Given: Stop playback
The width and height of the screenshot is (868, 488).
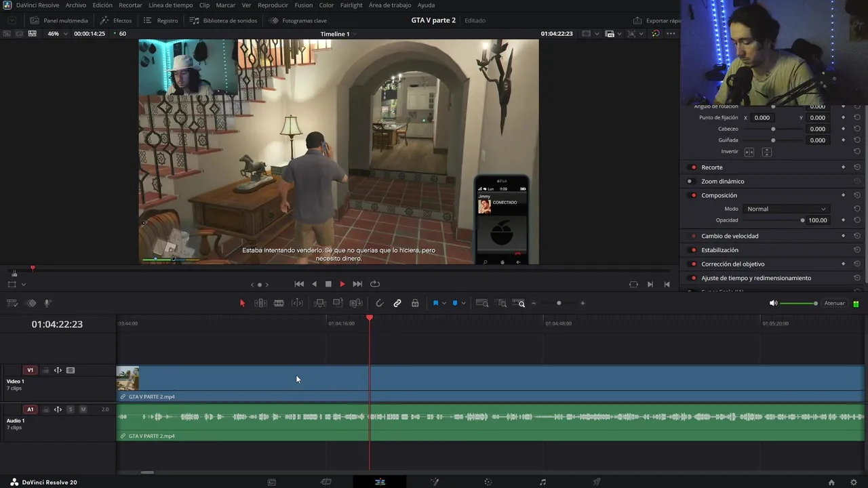Looking at the screenshot, I should pos(328,284).
